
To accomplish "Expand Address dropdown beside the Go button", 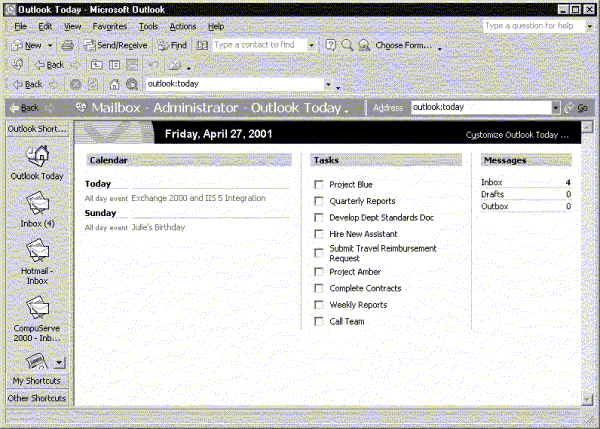I will (x=556, y=108).
